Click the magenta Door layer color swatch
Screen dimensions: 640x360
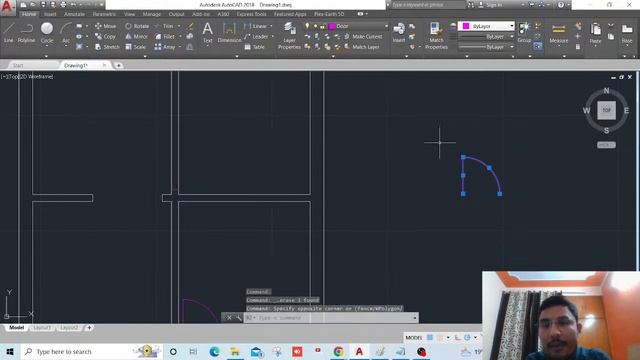332,26
